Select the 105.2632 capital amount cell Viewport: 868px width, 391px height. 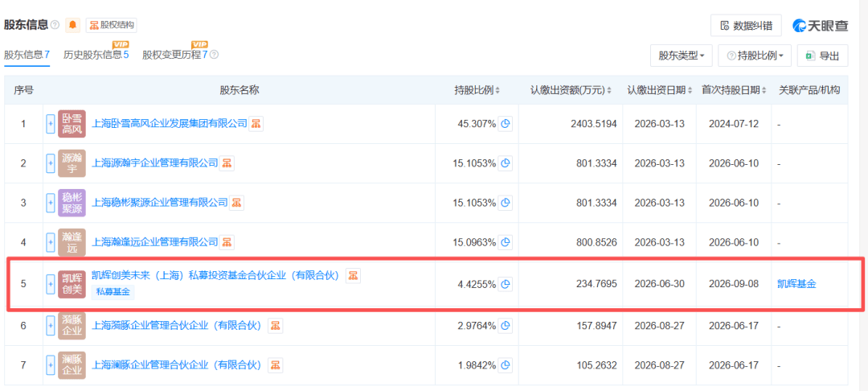click(x=596, y=365)
